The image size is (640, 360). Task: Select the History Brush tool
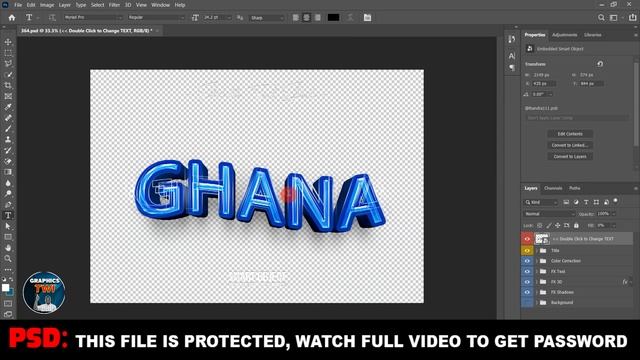coord(8,150)
